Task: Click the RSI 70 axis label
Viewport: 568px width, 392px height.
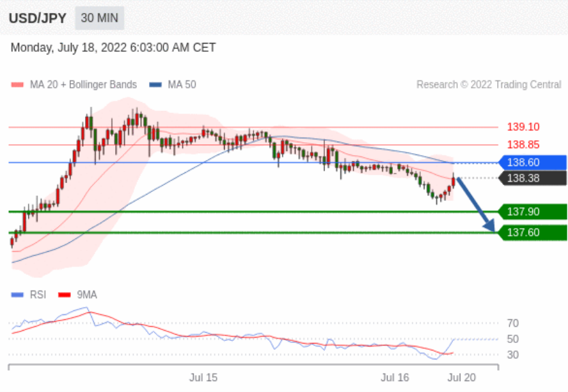Action: (x=513, y=323)
